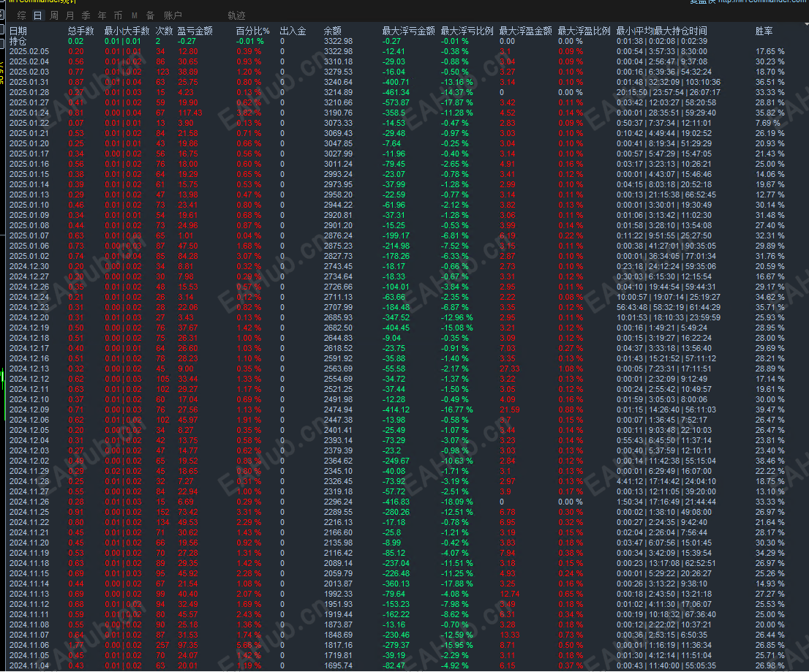
Task: Click the 最大浮亏金额 column header
Action: [409, 31]
